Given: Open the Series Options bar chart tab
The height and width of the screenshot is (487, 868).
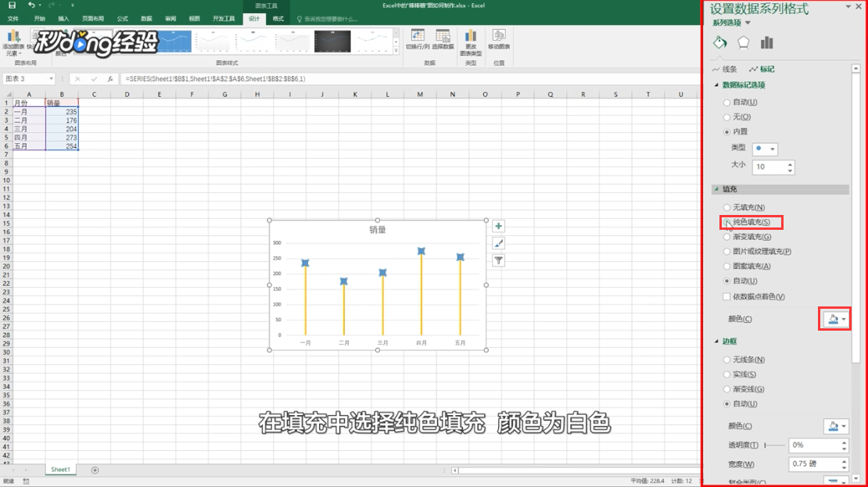Looking at the screenshot, I should pyautogui.click(x=766, y=43).
